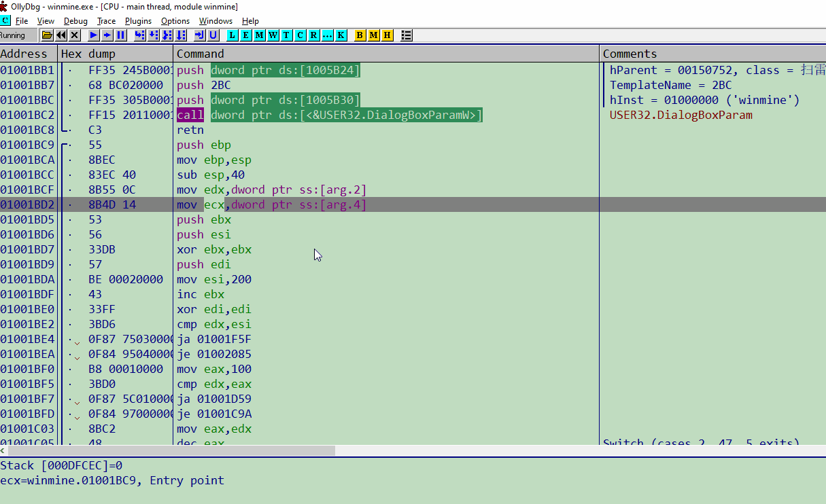This screenshot has height=504, width=826.
Task: Run the program with the play icon
Action: [94, 35]
